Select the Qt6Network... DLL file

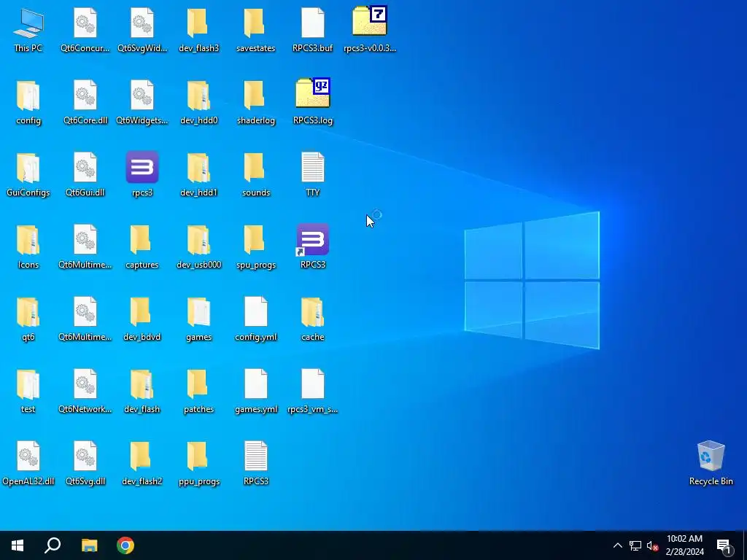click(85, 392)
